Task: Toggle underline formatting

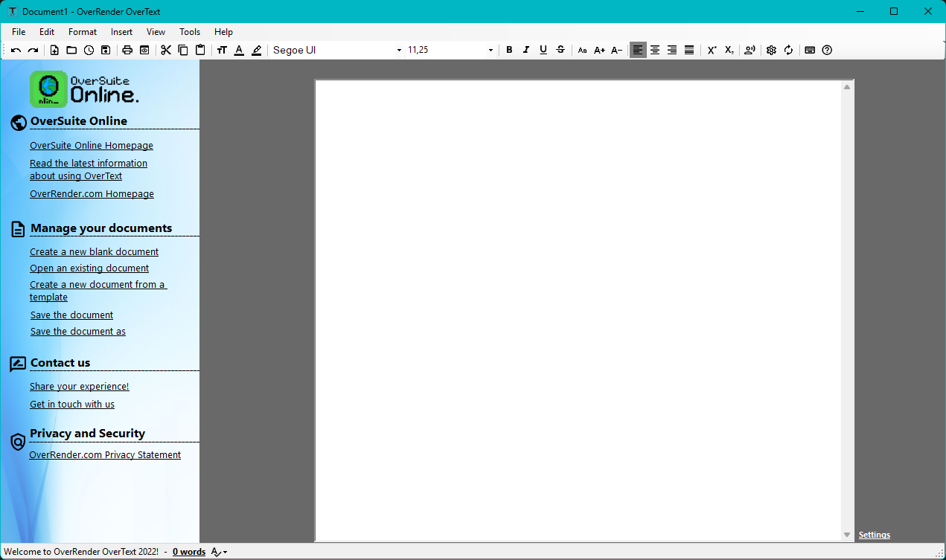Action: pos(543,50)
